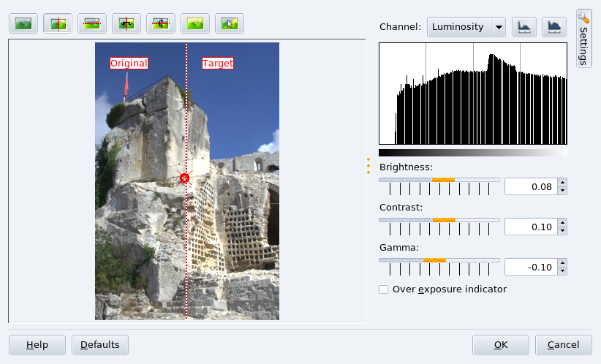Select horizontal split preview mode

(92, 23)
